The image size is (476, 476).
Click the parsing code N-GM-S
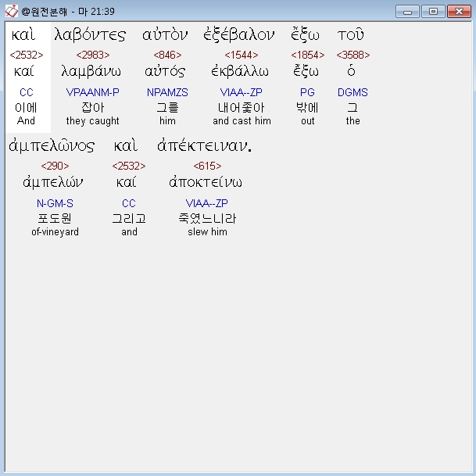coord(55,203)
